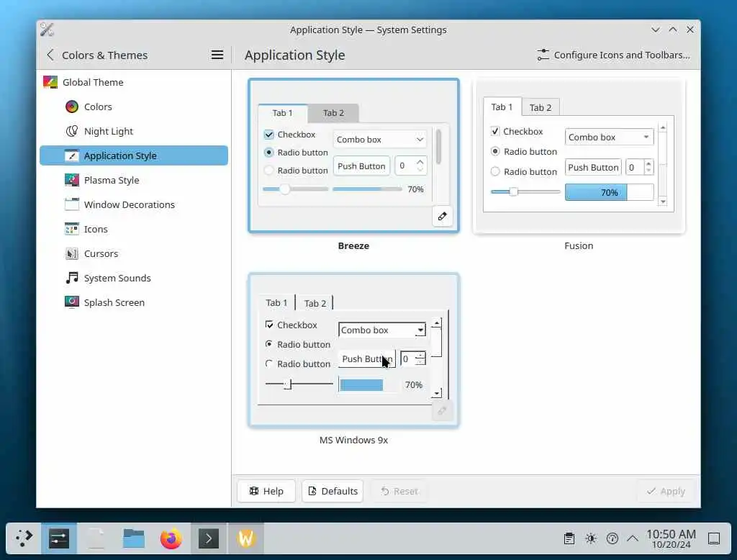Select Plasma Style text in sidebar
This screenshot has width=737, height=560.
point(112,180)
